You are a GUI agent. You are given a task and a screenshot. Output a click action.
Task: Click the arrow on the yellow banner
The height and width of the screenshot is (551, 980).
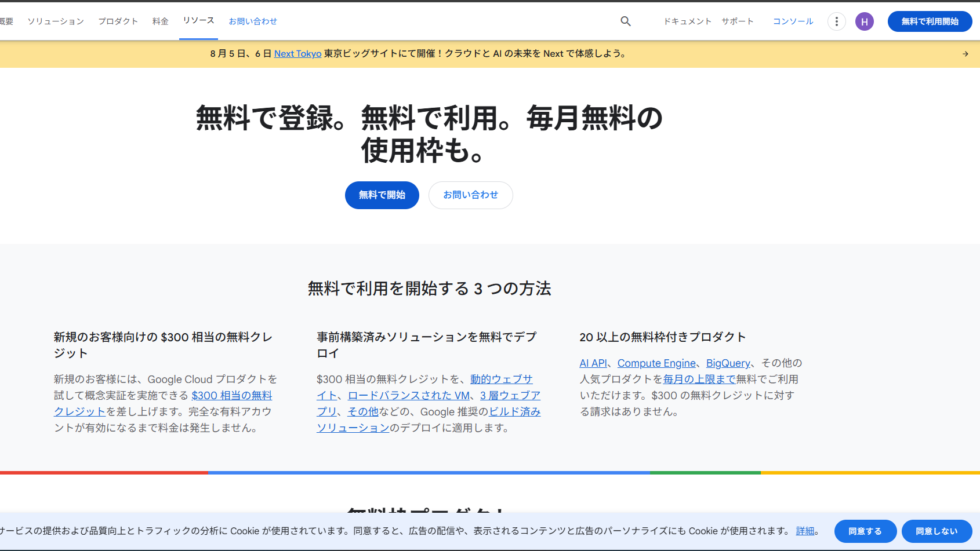(966, 54)
